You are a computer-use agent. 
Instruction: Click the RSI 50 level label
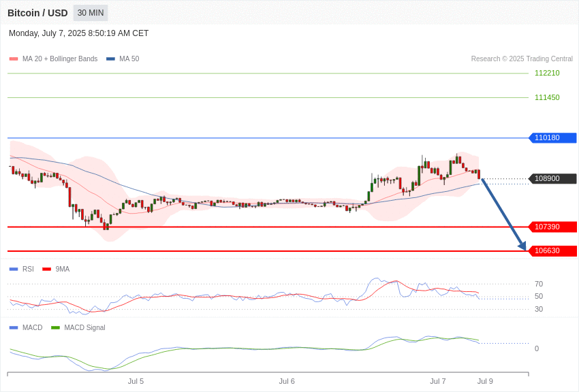coord(539,296)
